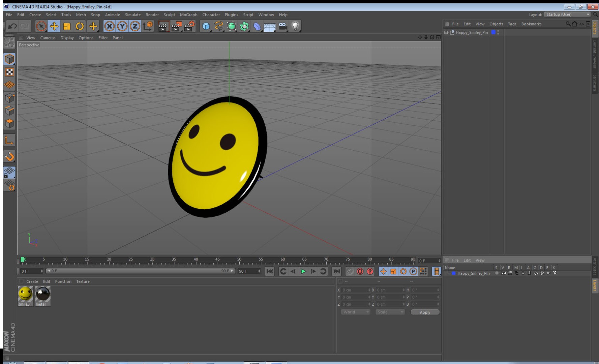Open the Objects menu in Object Manager

[x=496, y=24]
